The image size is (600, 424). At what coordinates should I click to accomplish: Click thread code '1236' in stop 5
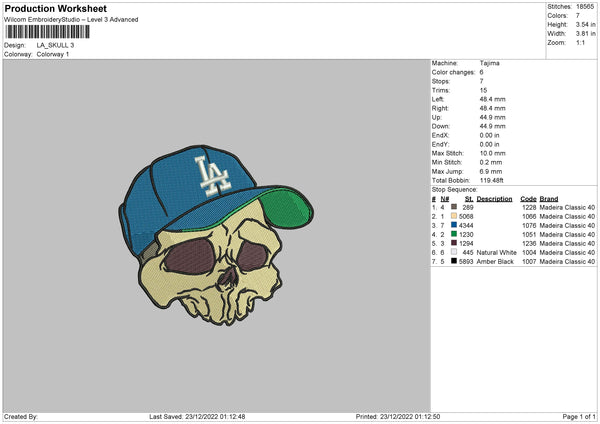[x=529, y=243]
